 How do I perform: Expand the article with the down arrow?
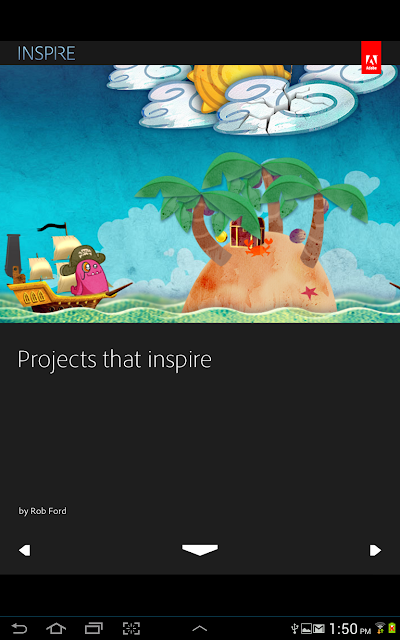(200, 550)
